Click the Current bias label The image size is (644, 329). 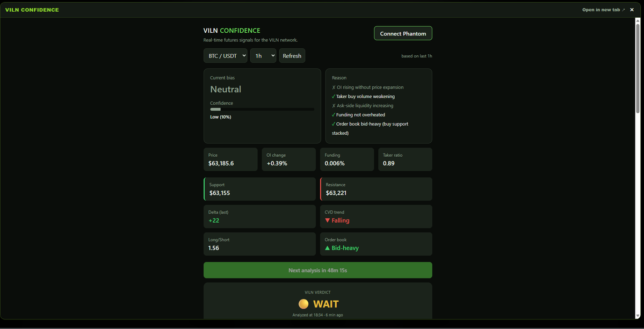222,77
